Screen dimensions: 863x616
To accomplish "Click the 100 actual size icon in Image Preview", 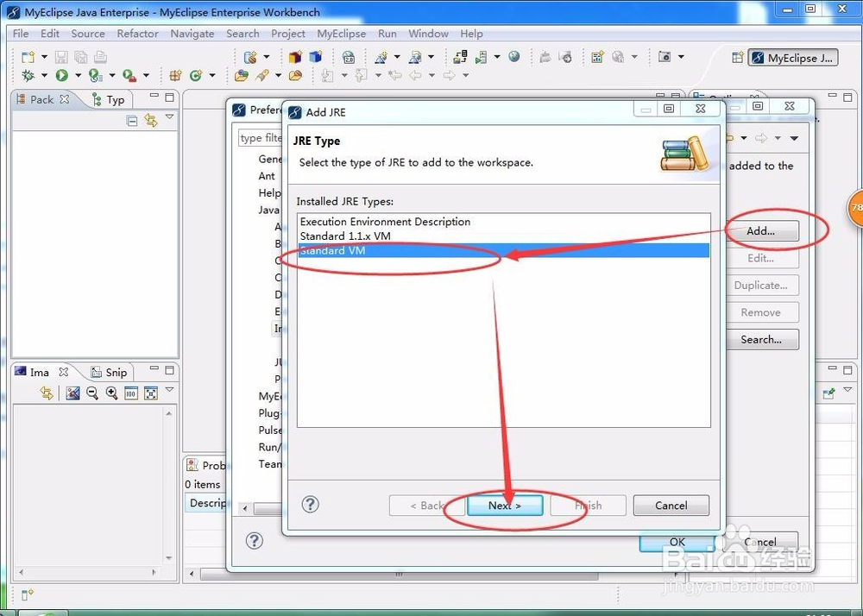I will (x=131, y=393).
